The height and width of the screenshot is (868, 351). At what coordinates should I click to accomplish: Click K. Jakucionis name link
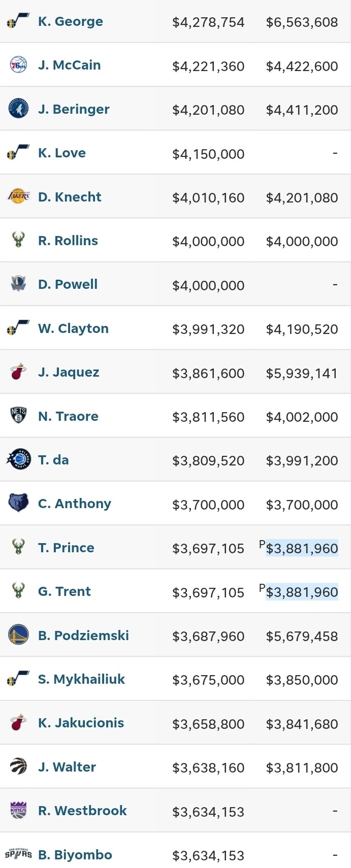coord(81,723)
